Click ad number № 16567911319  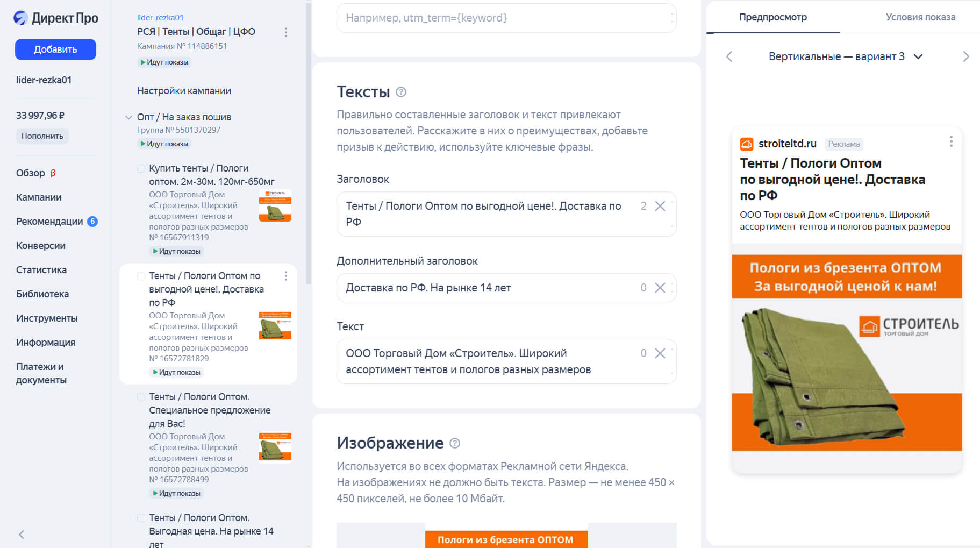click(179, 238)
